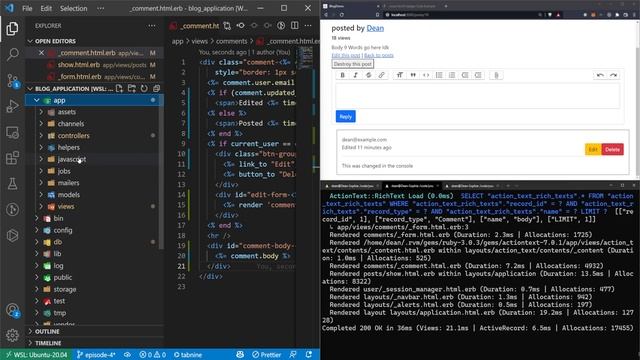Click the yellow Edit comment button
The height and width of the screenshot is (360, 640).
(x=593, y=149)
